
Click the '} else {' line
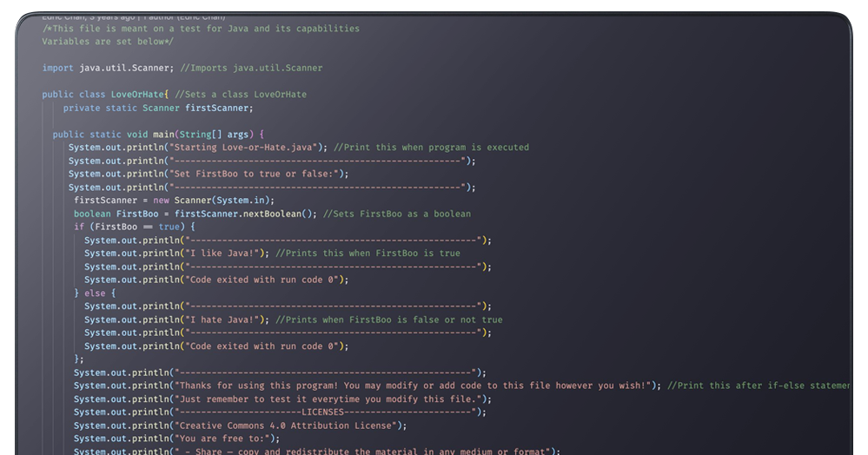[95, 293]
